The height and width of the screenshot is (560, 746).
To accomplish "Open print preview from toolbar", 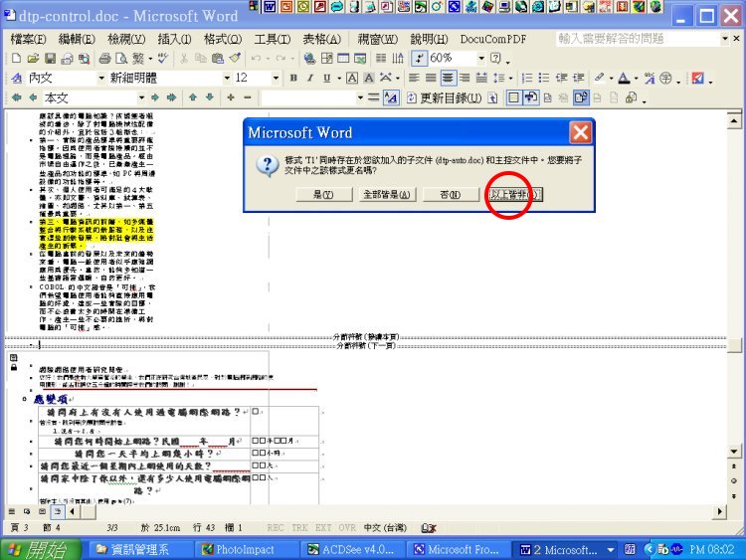I will 121,58.
